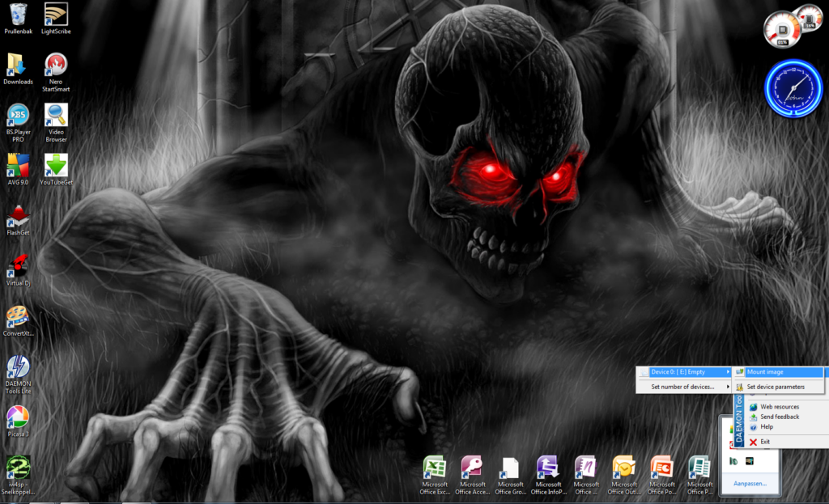
Task: Select Device 0: [E:] Empty entry
Action: 683,372
